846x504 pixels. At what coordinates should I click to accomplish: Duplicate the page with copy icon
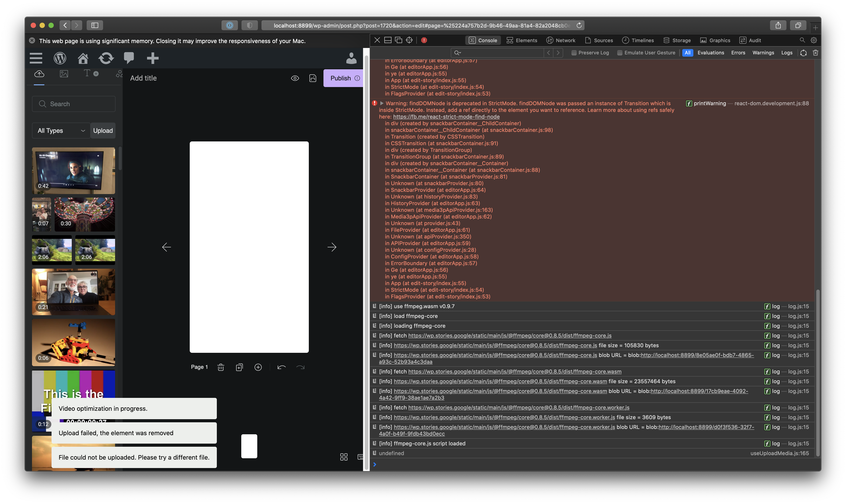pyautogui.click(x=239, y=367)
